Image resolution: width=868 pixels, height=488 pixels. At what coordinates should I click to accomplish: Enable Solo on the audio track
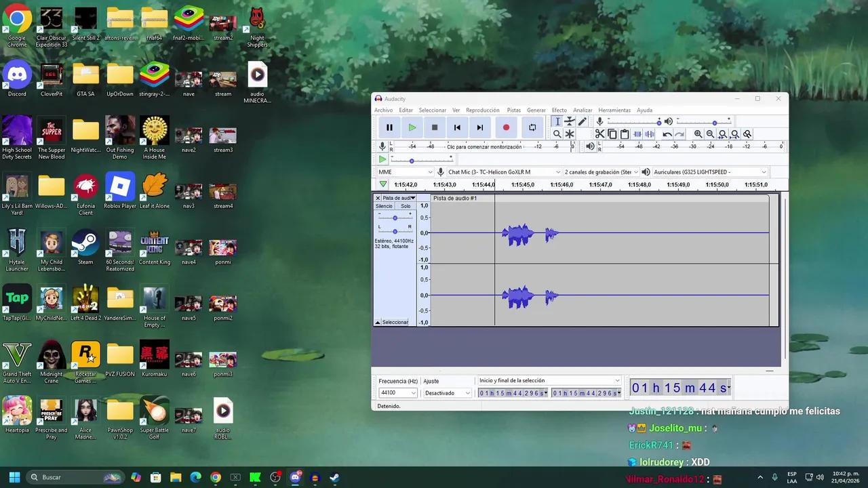[405, 206]
